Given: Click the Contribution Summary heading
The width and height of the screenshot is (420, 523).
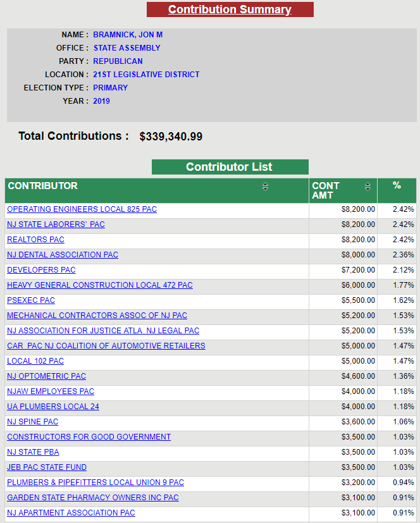Looking at the screenshot, I should (230, 9).
